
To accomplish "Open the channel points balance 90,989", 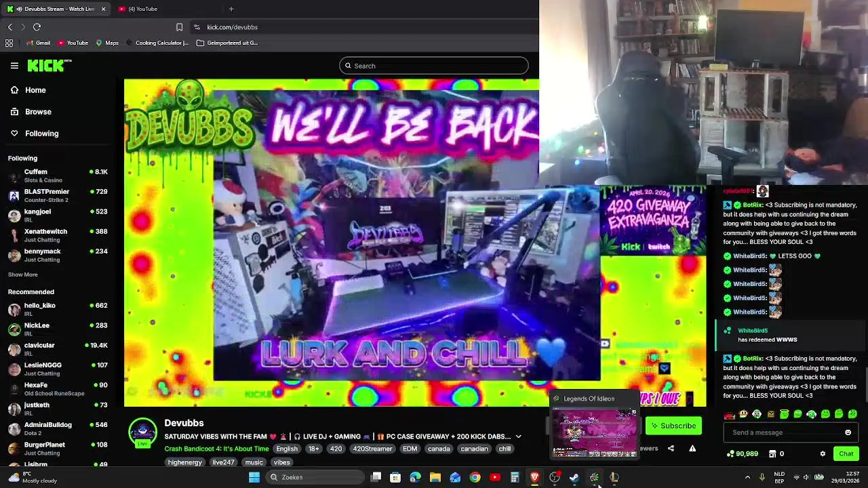I will click(742, 454).
